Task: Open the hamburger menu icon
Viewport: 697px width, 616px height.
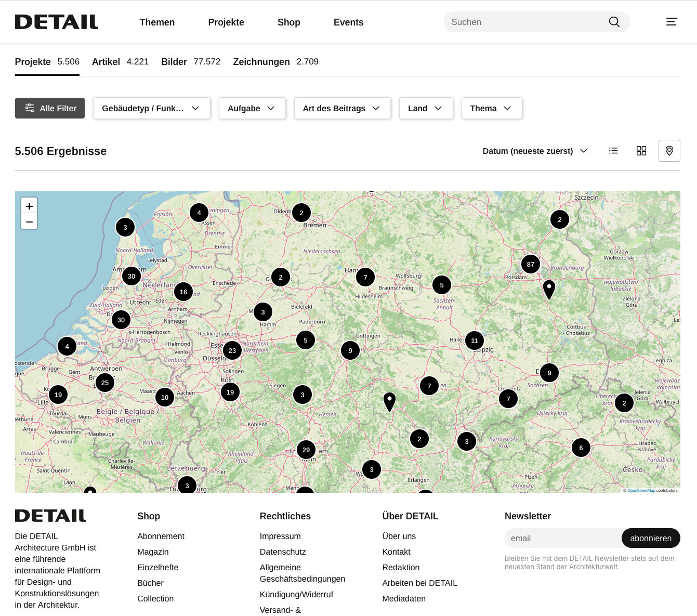Action: point(672,22)
